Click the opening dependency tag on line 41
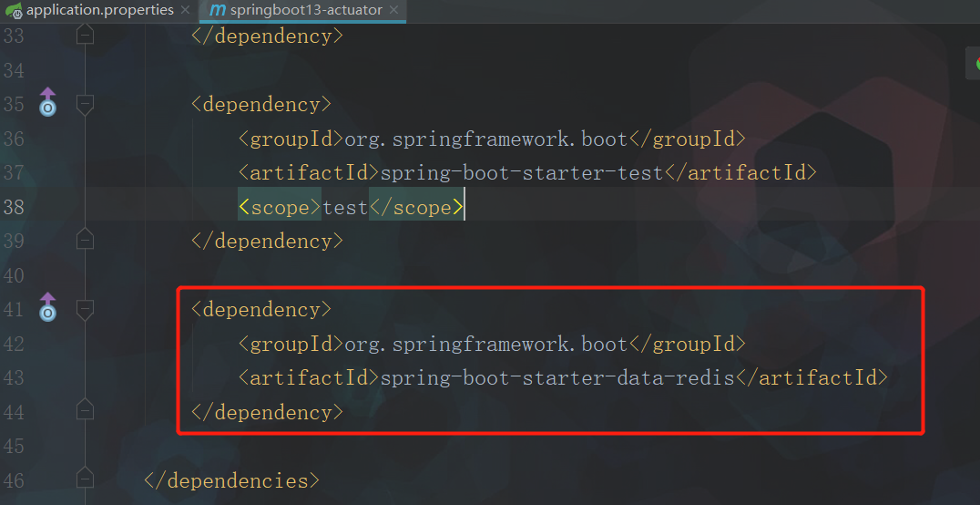The image size is (980, 505). pyautogui.click(x=261, y=310)
